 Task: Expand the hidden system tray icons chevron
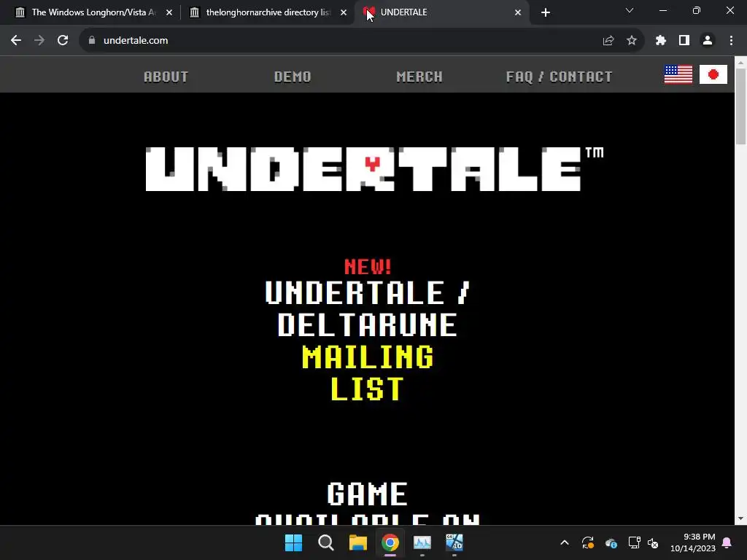click(x=565, y=542)
